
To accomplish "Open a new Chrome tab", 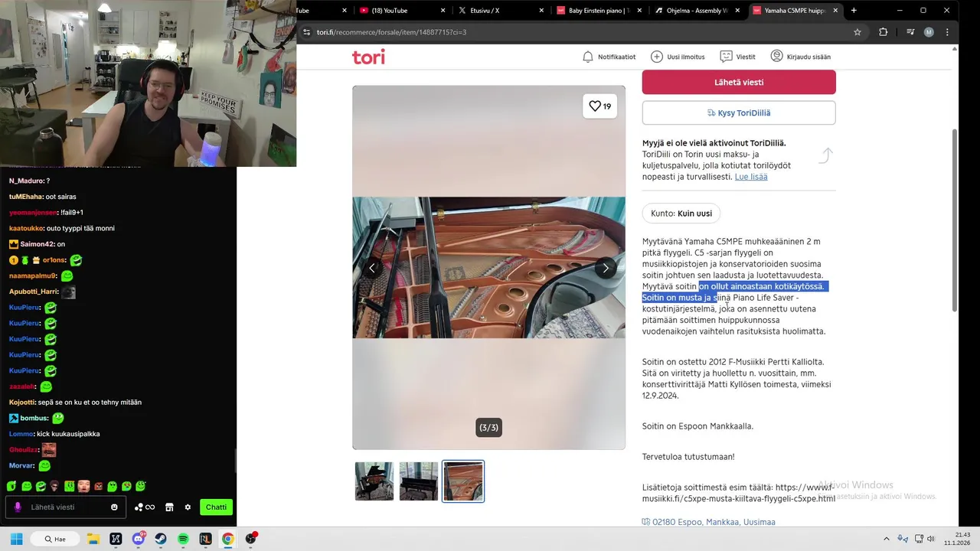I will click(x=854, y=11).
